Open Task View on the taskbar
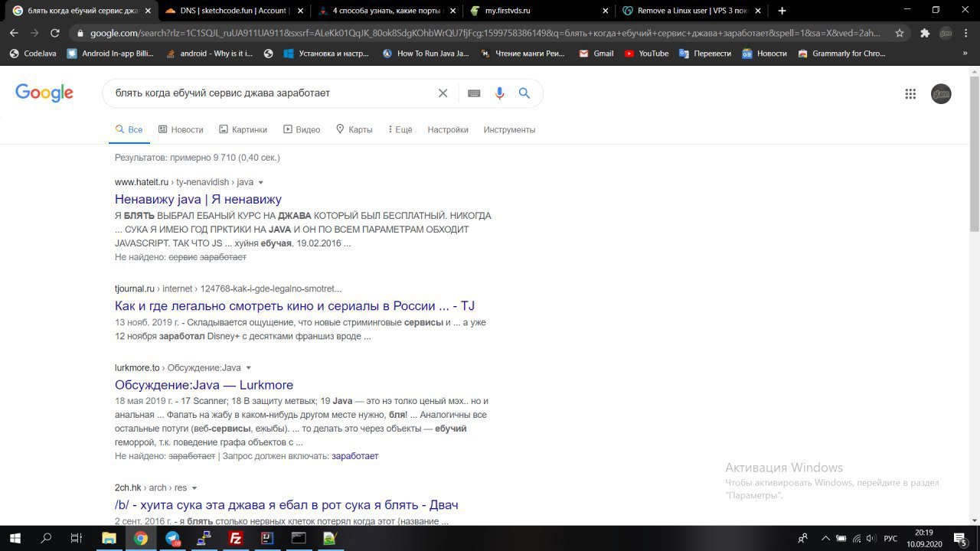Viewport: 980px width, 551px height. [77, 538]
